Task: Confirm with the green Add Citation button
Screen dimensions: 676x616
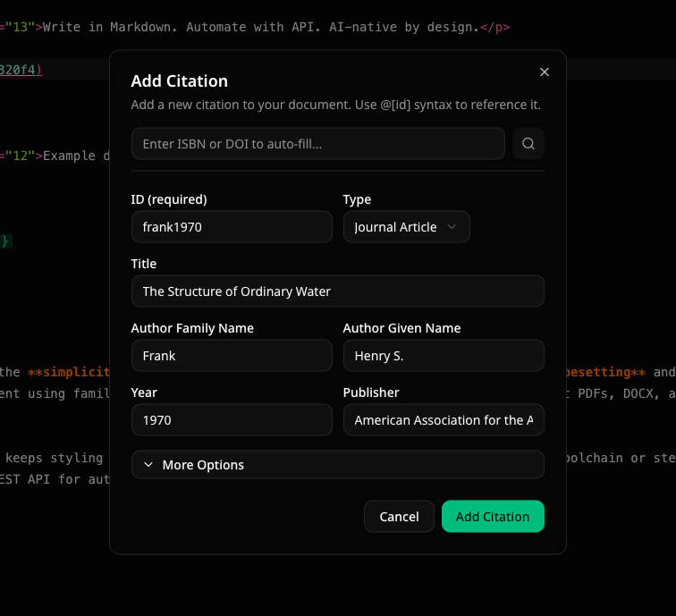Action: [493, 517]
